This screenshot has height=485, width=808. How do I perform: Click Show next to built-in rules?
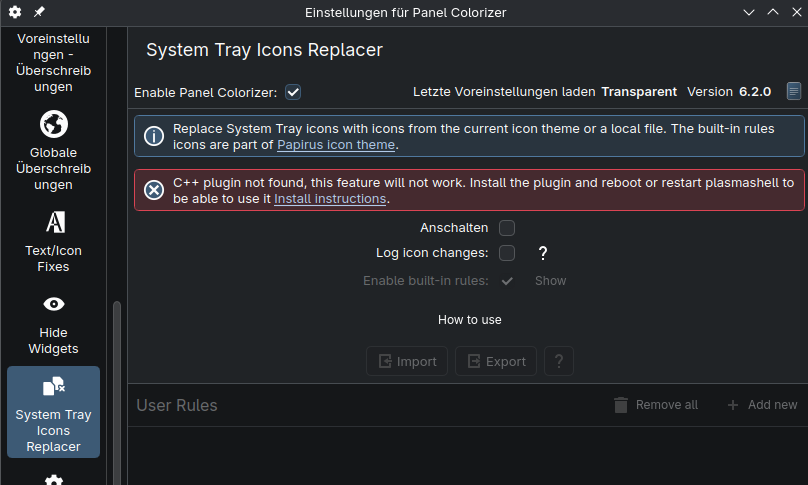pos(550,281)
